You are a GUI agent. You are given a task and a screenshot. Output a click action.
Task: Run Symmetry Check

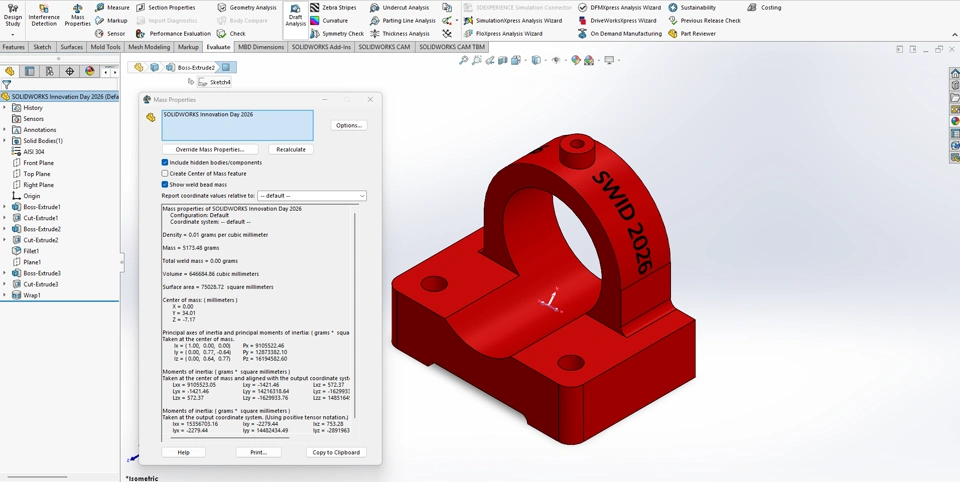(x=337, y=34)
